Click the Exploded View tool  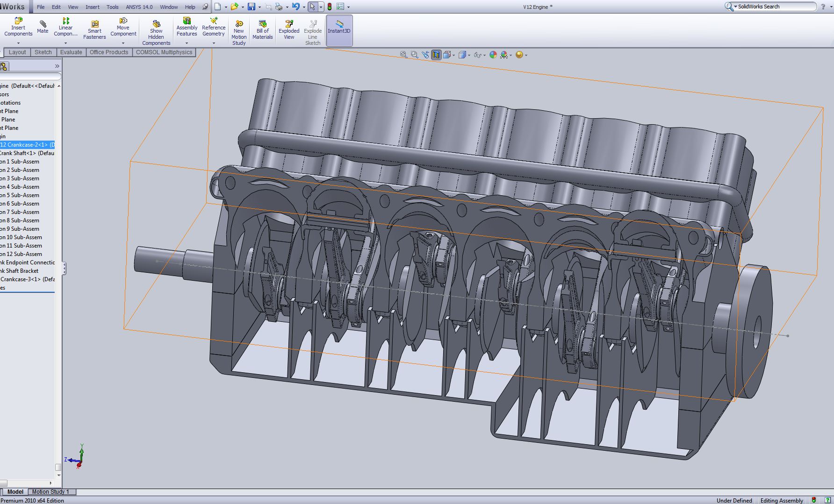click(x=289, y=30)
